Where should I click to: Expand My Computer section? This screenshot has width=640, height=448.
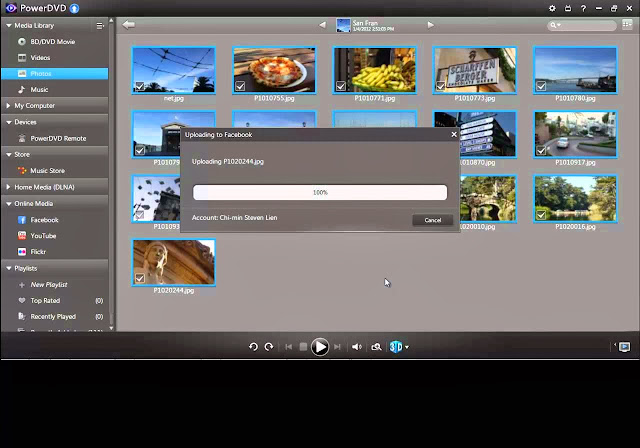[9, 106]
